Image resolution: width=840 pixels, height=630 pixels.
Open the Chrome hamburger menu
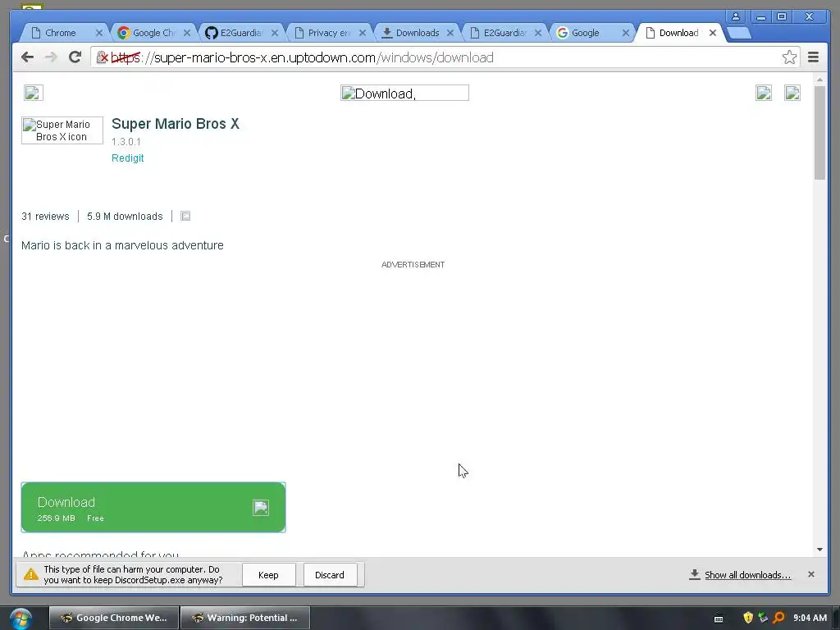(x=813, y=57)
